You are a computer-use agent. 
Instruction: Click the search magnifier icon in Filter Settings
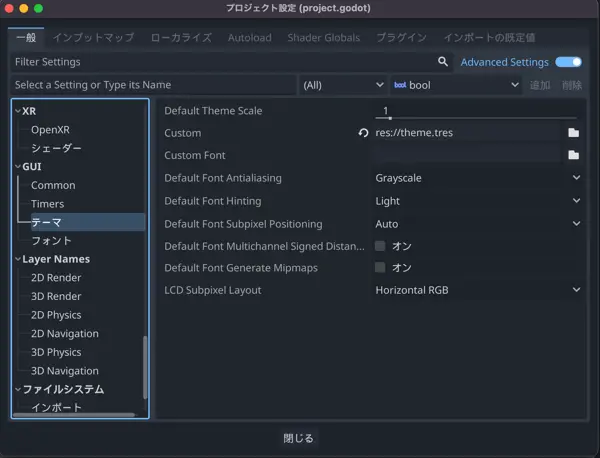(x=443, y=62)
